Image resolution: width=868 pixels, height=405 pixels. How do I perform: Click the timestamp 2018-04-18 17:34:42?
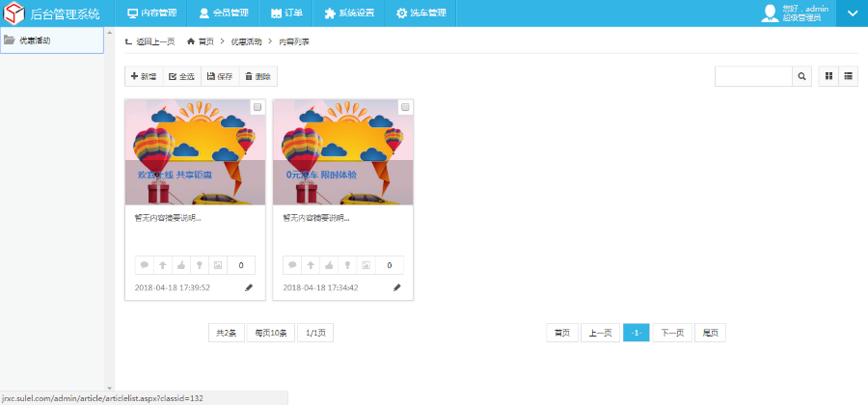[x=320, y=287]
